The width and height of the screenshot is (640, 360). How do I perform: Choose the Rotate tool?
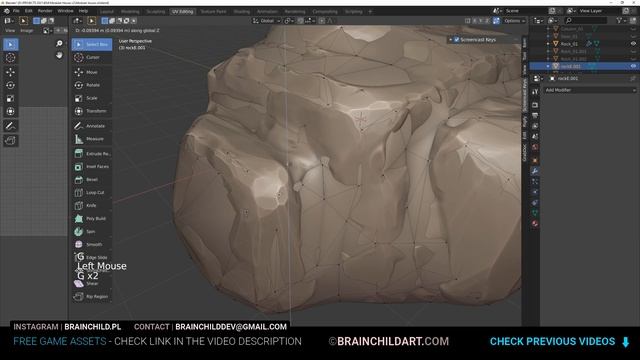(92, 85)
